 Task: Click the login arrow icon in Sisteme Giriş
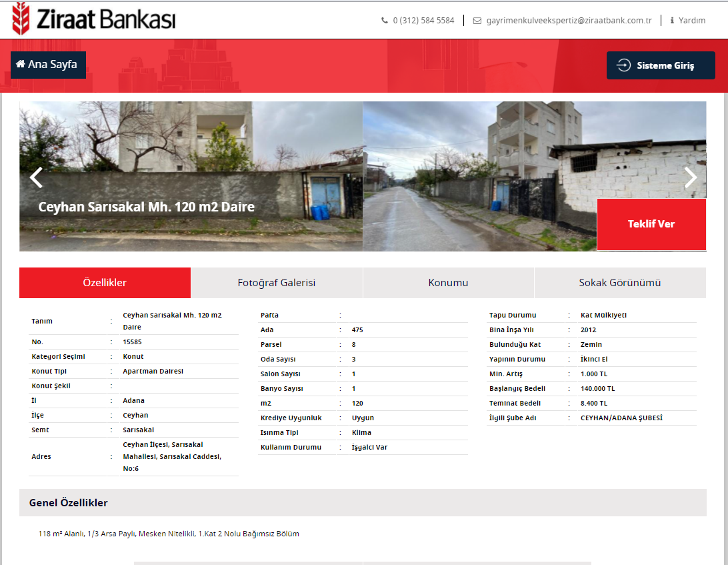click(x=623, y=65)
